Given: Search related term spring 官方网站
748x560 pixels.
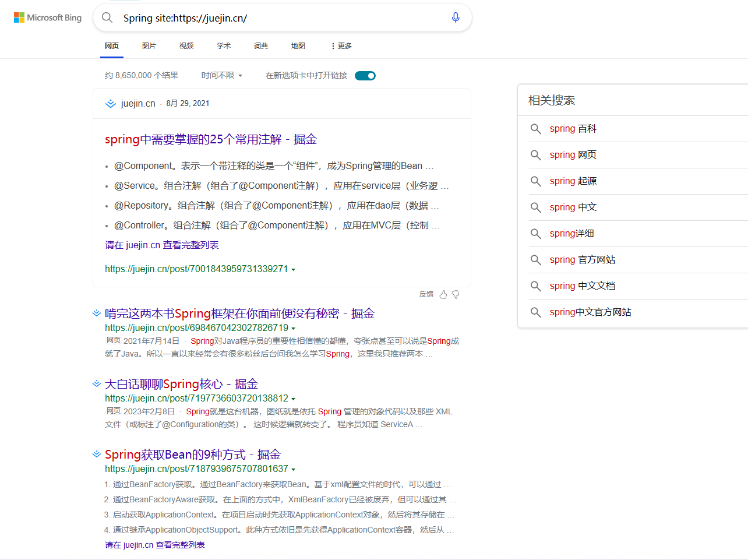Looking at the screenshot, I should pyautogui.click(x=583, y=260).
